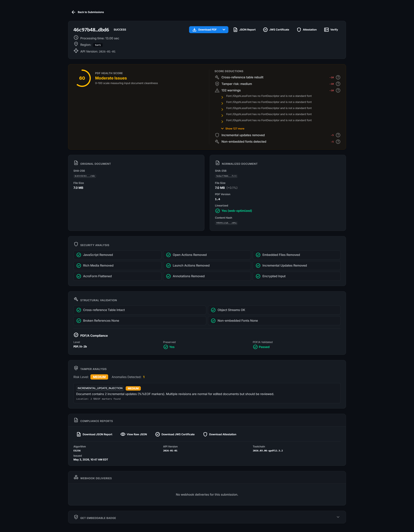
Task: Click the Linearized Yes check icon
Action: pos(218,211)
